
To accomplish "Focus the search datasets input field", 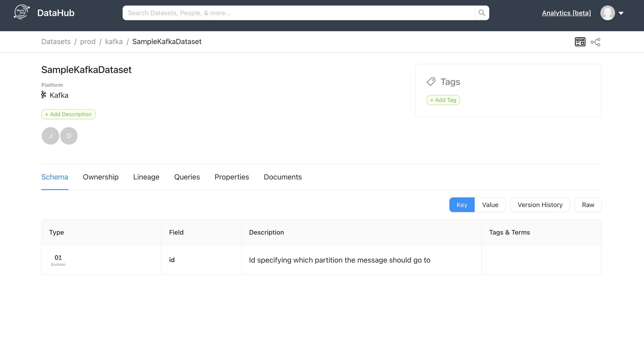I will pos(299,13).
